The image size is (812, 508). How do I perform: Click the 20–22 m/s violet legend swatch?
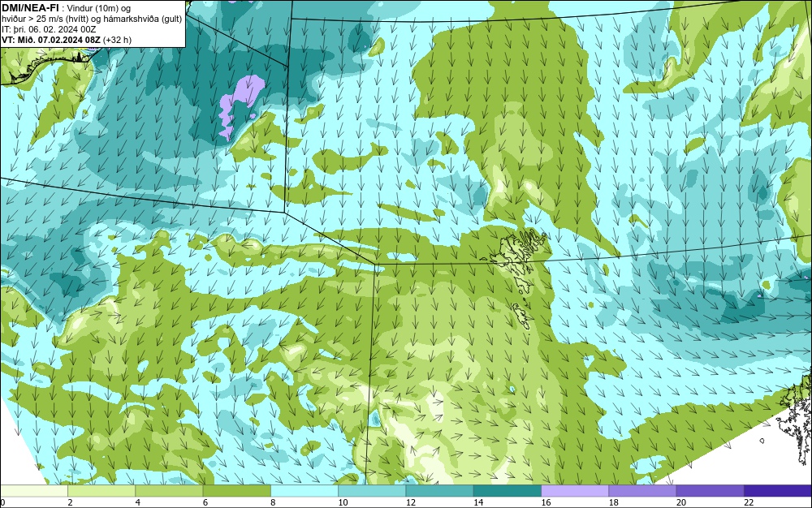(710, 491)
